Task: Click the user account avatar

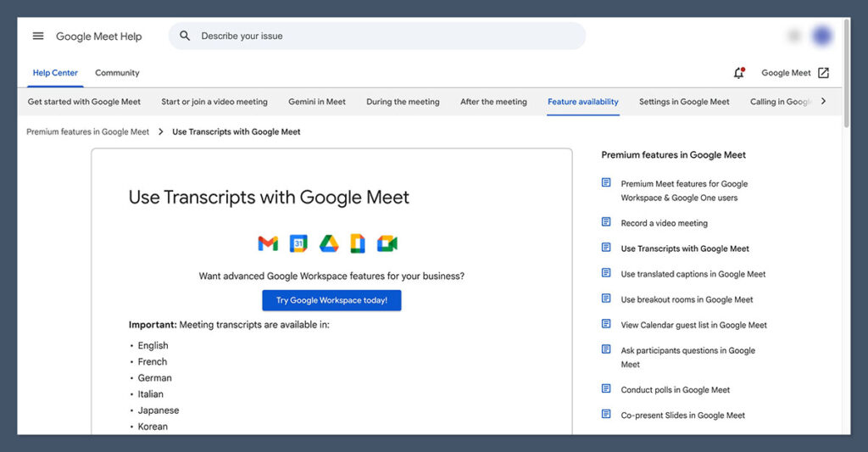Action: 822,36
